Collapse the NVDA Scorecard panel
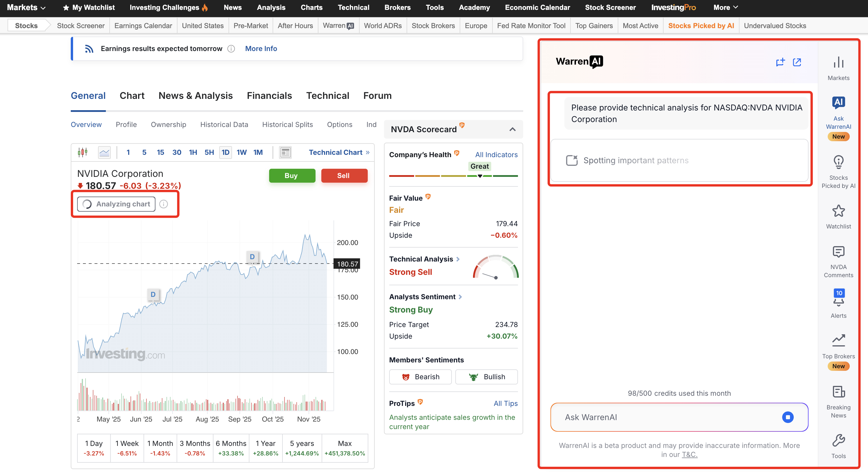 pyautogui.click(x=512, y=129)
